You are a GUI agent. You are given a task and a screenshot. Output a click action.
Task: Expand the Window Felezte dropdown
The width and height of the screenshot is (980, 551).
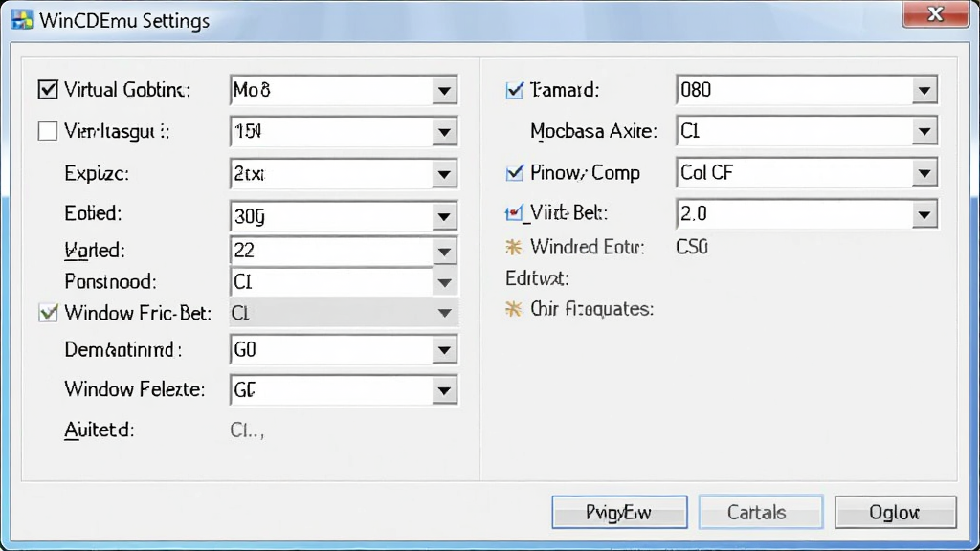pos(344,390)
